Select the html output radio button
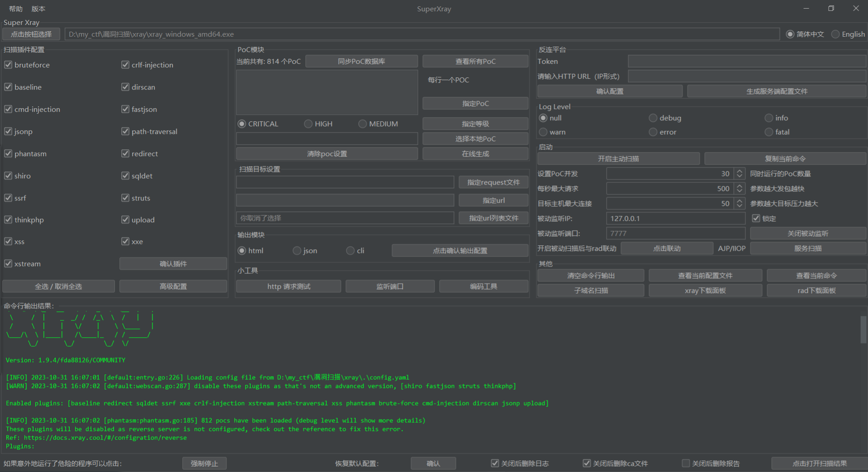Viewport: 868px width, 472px height. [242, 250]
